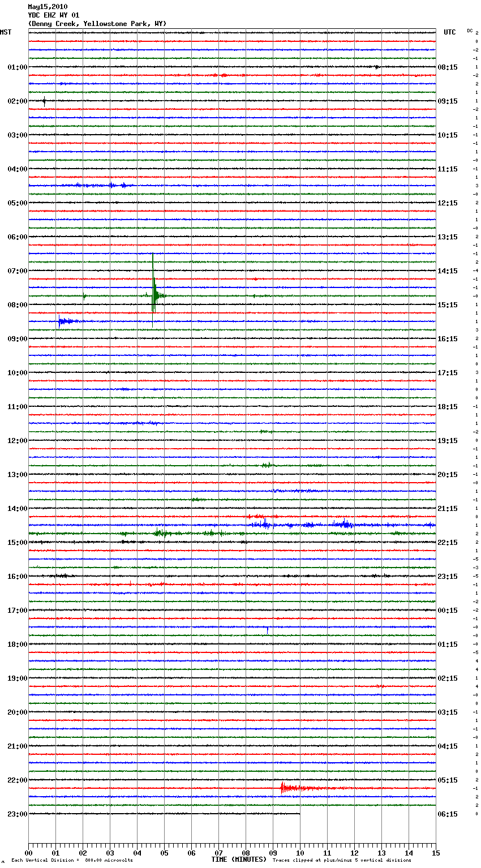
Task: Click the '12:00' MST time label
Action: pos(18,441)
